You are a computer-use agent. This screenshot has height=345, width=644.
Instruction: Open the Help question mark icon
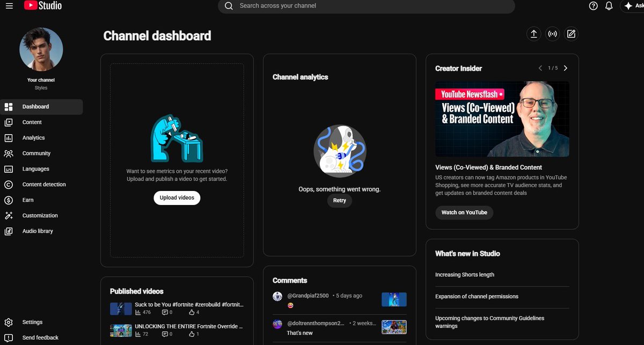click(x=593, y=6)
